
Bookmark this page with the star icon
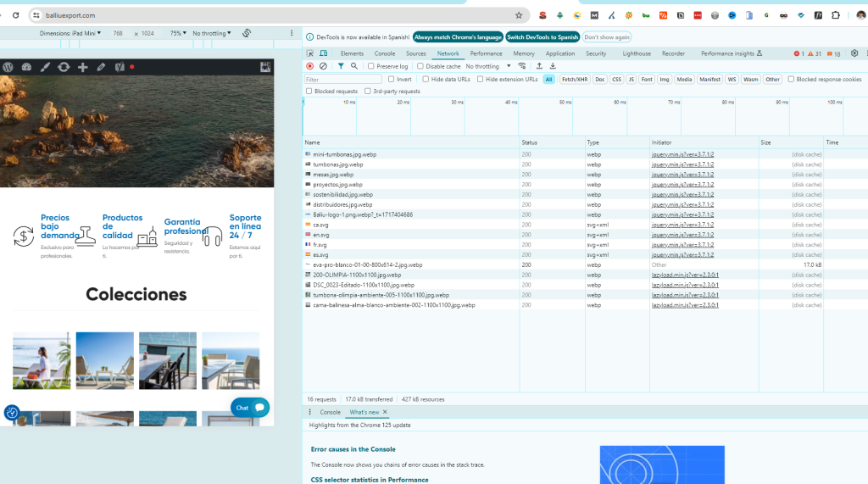(x=519, y=15)
